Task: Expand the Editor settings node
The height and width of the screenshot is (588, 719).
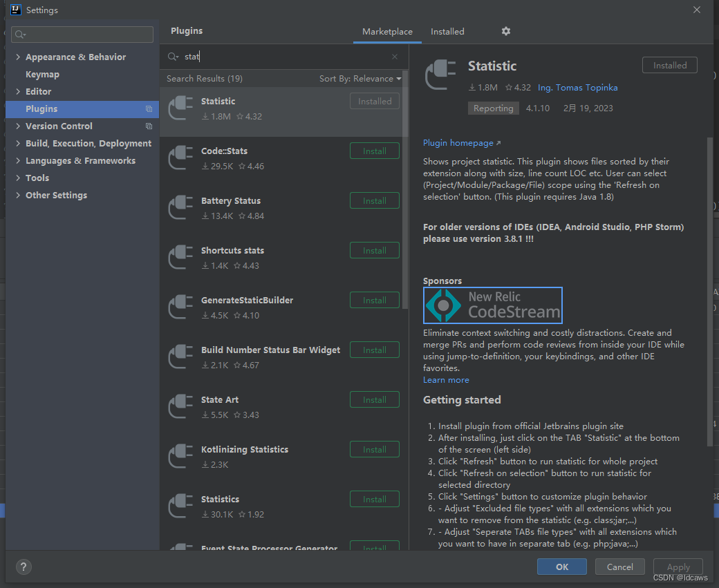Action: tap(18, 91)
